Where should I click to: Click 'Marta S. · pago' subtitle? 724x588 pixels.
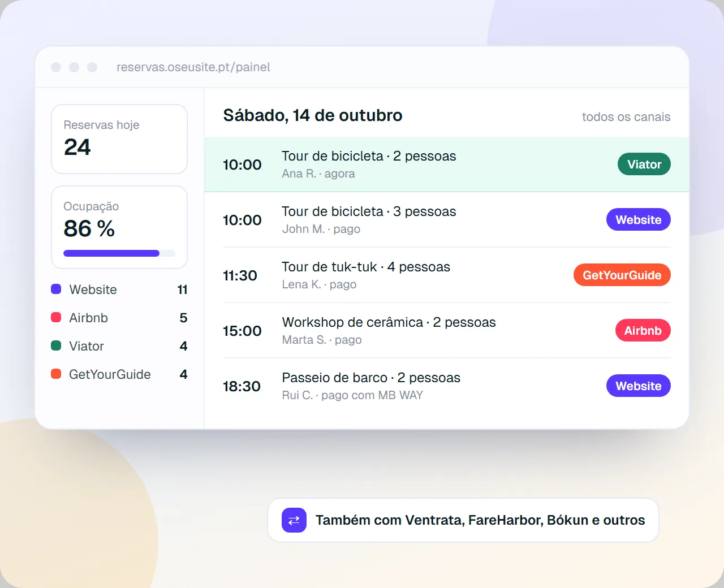tap(322, 340)
